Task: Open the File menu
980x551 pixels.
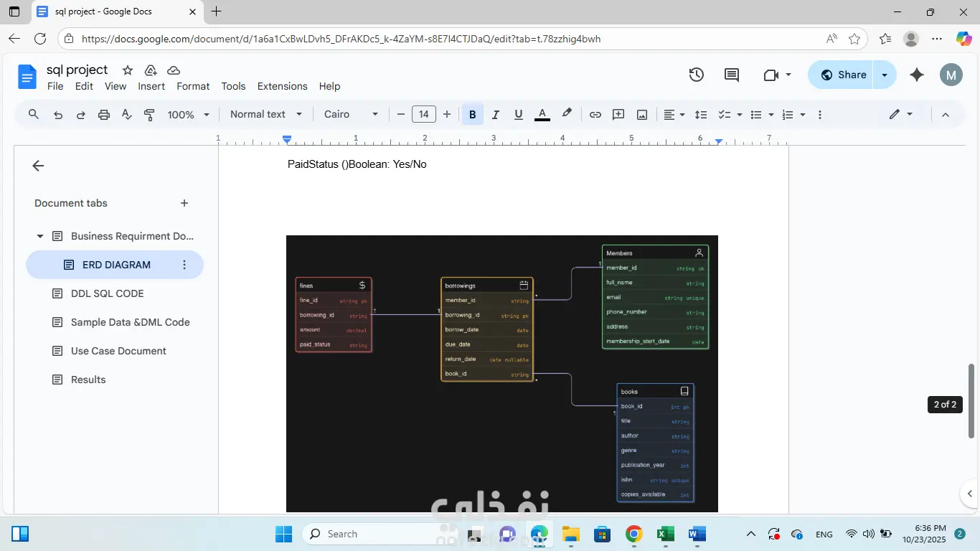Action: pyautogui.click(x=55, y=86)
